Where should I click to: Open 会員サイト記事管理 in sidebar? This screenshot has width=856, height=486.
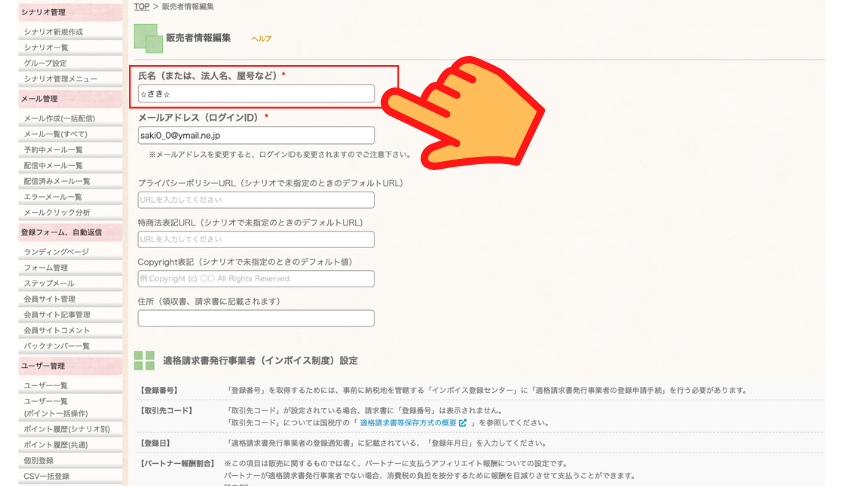(x=57, y=315)
